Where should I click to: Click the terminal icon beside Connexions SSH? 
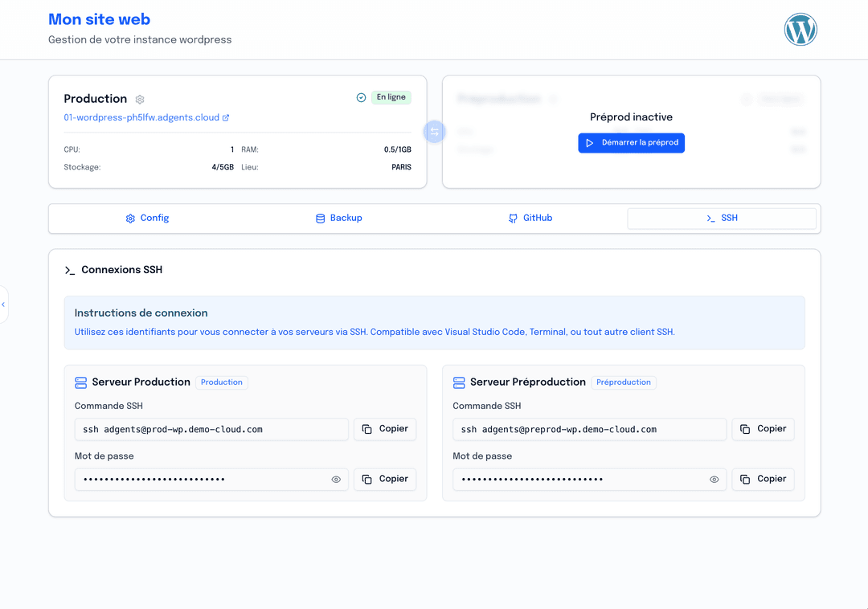70,271
